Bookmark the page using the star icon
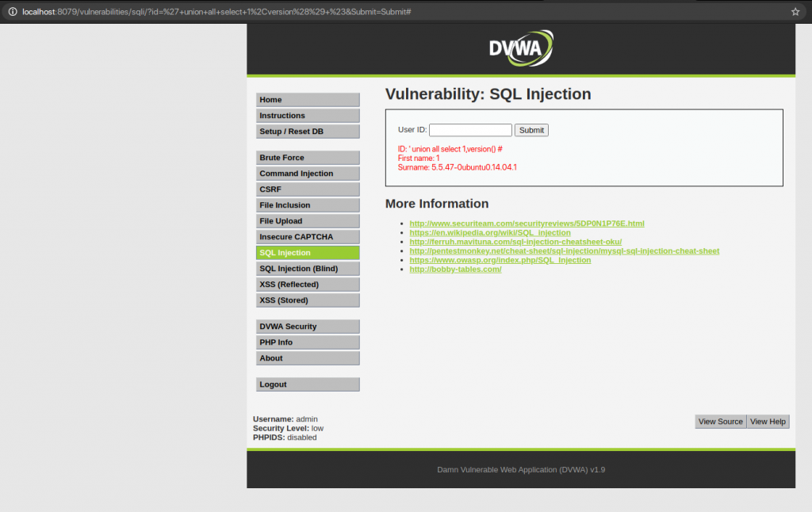812x512 pixels. pos(795,11)
